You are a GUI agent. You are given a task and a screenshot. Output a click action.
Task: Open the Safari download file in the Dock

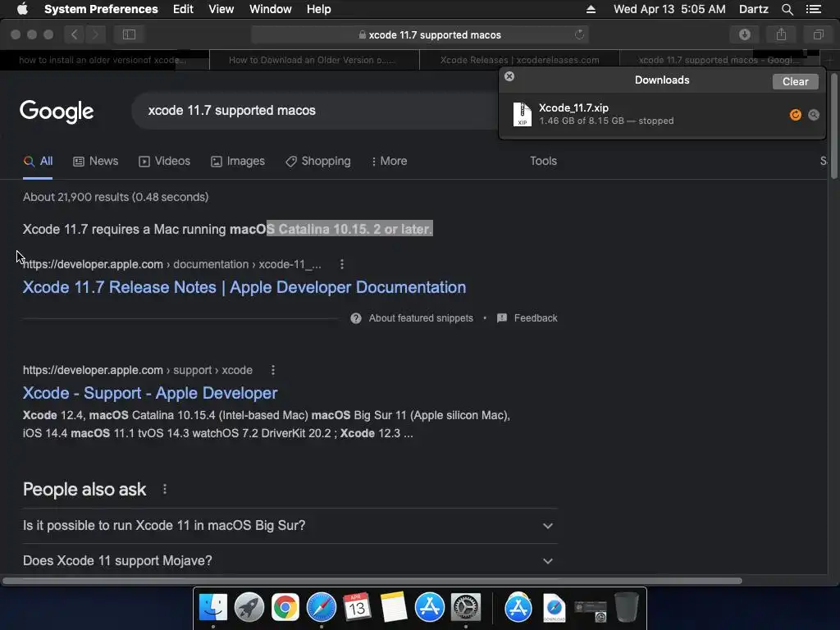coord(554,608)
